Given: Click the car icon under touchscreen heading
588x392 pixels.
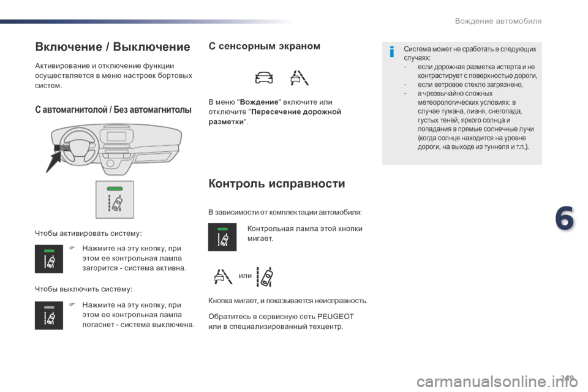Looking at the screenshot, I should (264, 78).
